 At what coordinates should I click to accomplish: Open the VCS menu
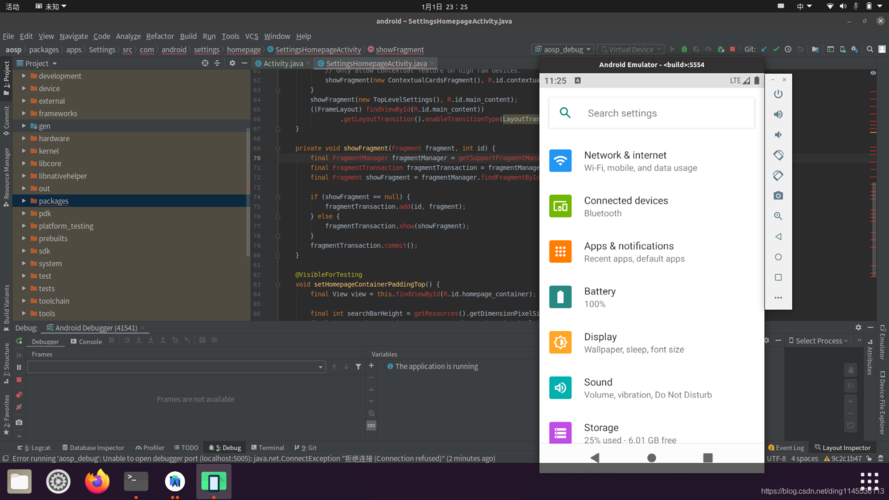(251, 36)
